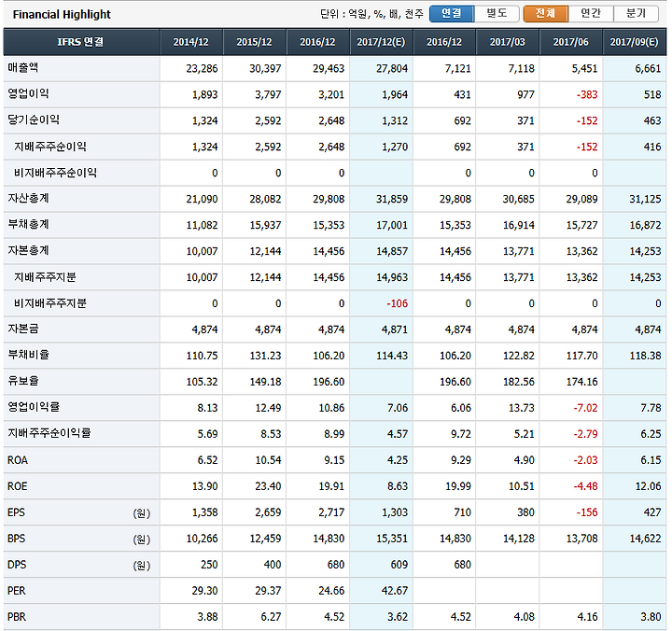Click the negative EPS value -156

pos(587,512)
